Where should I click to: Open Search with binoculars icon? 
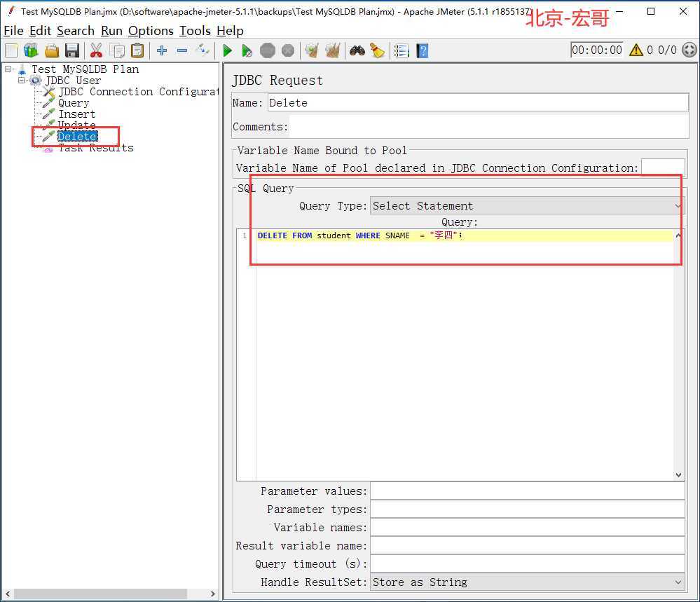click(x=357, y=50)
